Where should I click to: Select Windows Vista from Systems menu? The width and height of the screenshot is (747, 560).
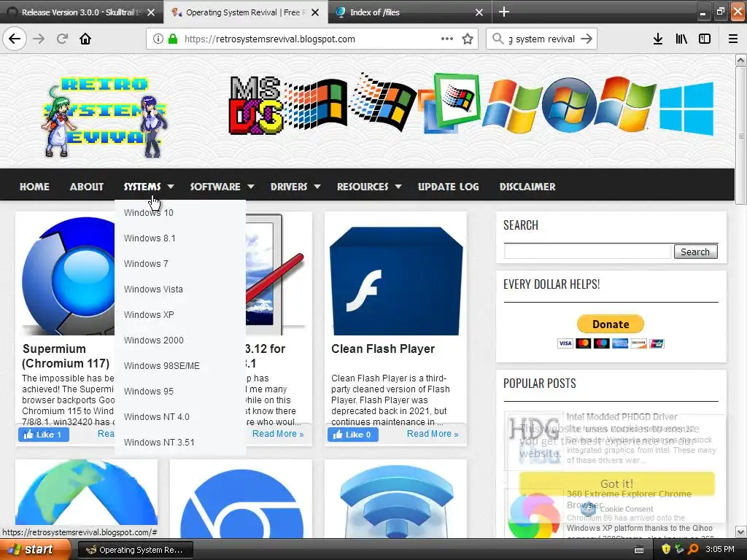pos(180,289)
